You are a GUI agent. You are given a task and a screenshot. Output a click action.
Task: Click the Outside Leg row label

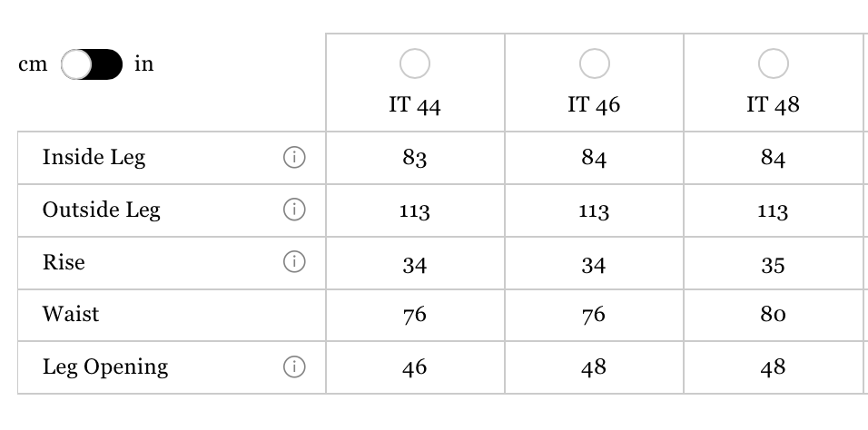coord(102,210)
